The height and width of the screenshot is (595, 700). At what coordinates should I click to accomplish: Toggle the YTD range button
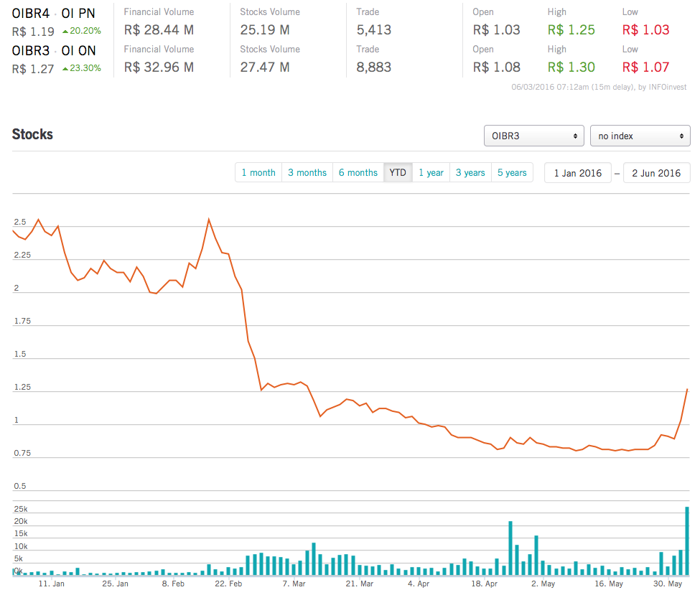(398, 172)
